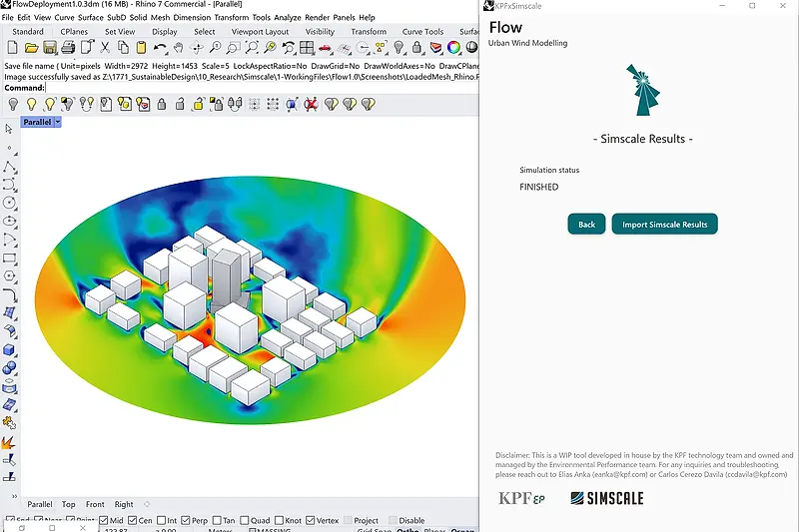
Task: Select the Pan hand tool
Action: click(178, 48)
